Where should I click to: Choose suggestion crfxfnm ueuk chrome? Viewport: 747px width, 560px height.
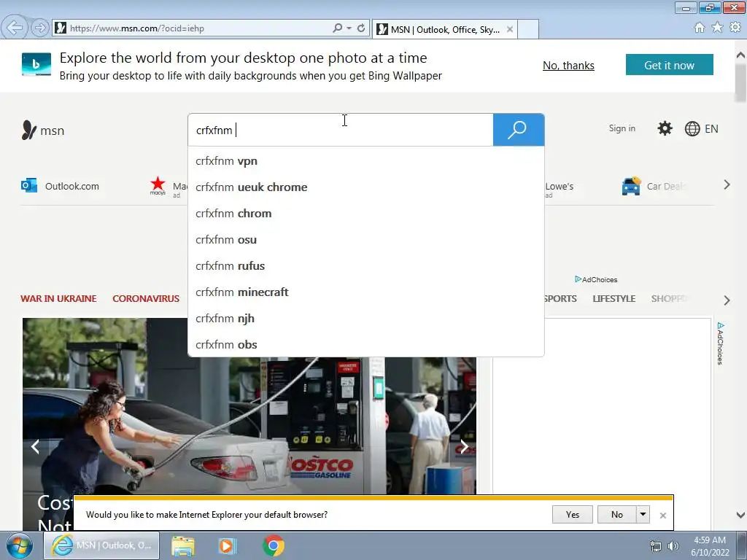coord(366,187)
